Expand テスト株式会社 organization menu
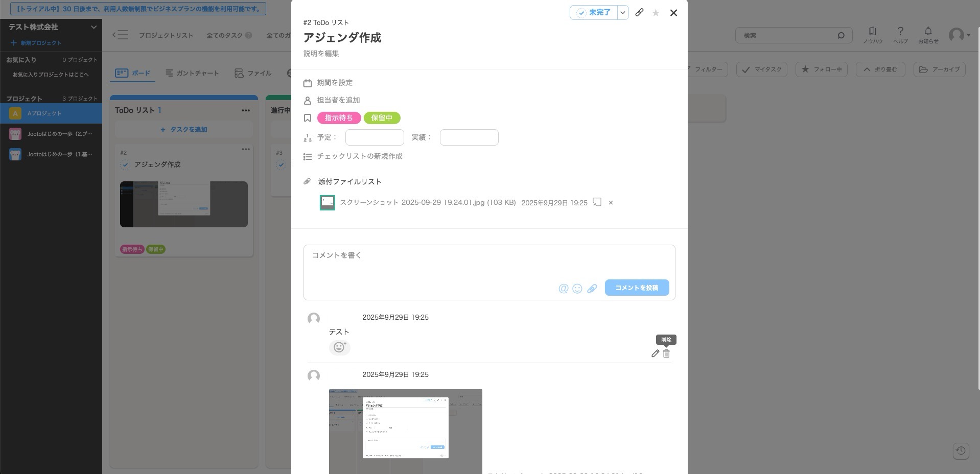This screenshot has height=474, width=980. pyautogui.click(x=94, y=27)
